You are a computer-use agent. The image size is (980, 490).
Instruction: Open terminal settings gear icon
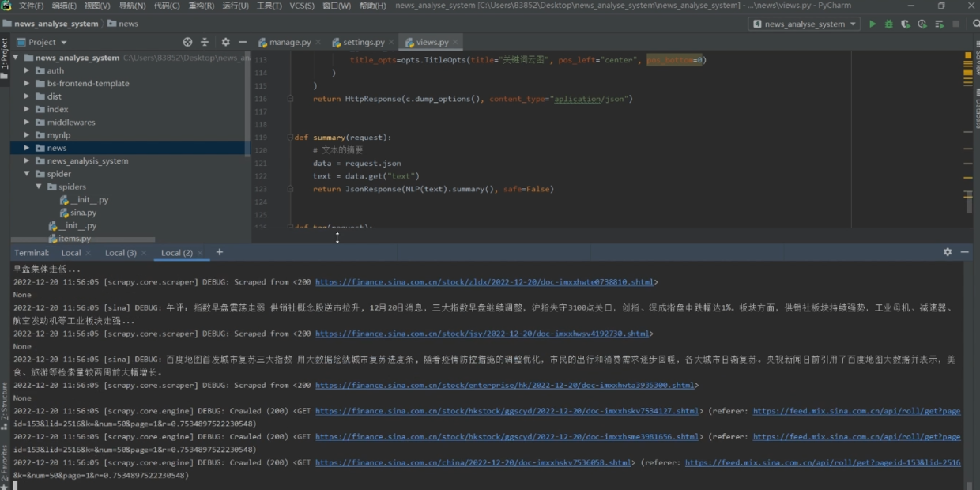pyautogui.click(x=948, y=252)
